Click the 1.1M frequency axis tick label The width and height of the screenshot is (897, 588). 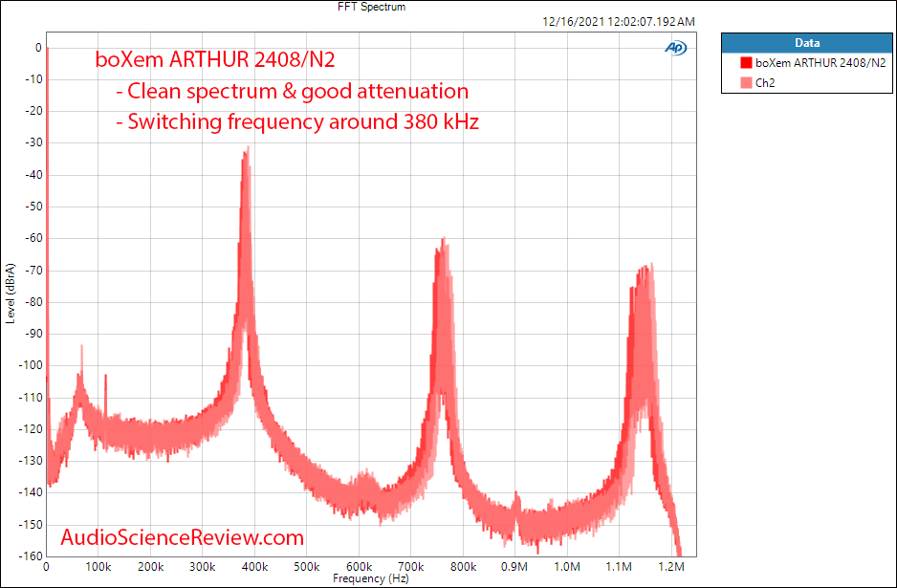click(x=619, y=567)
